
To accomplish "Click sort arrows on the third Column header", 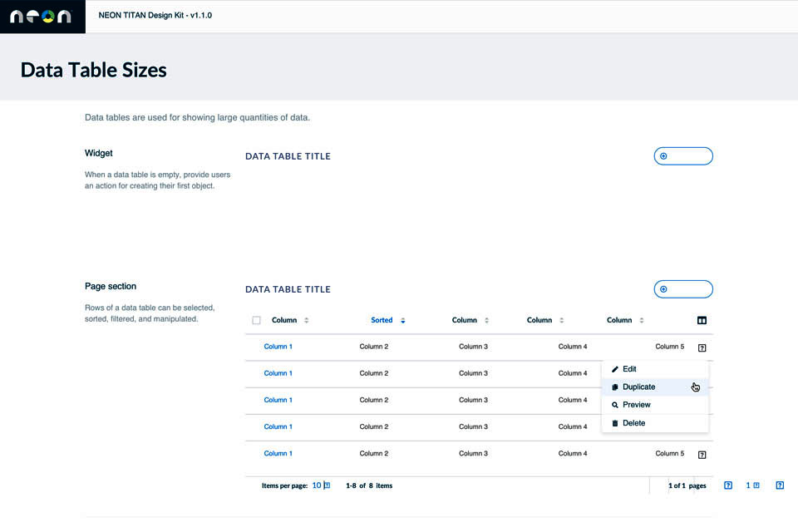I will 487,321.
